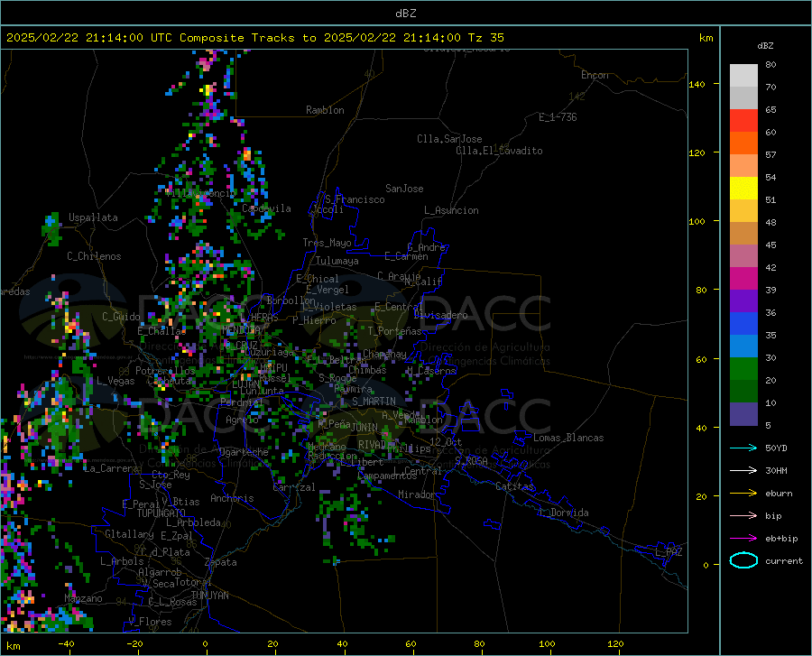Viewport: 812px width, 656px height.
Task: Select the purple 36 dBZ color swatch
Action: point(743,301)
